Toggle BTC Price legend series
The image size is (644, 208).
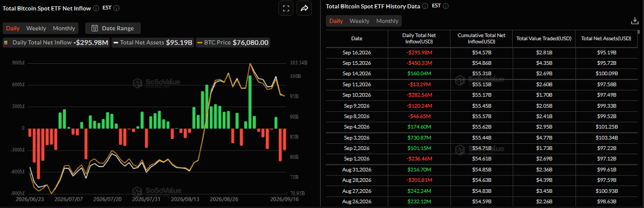coord(232,42)
